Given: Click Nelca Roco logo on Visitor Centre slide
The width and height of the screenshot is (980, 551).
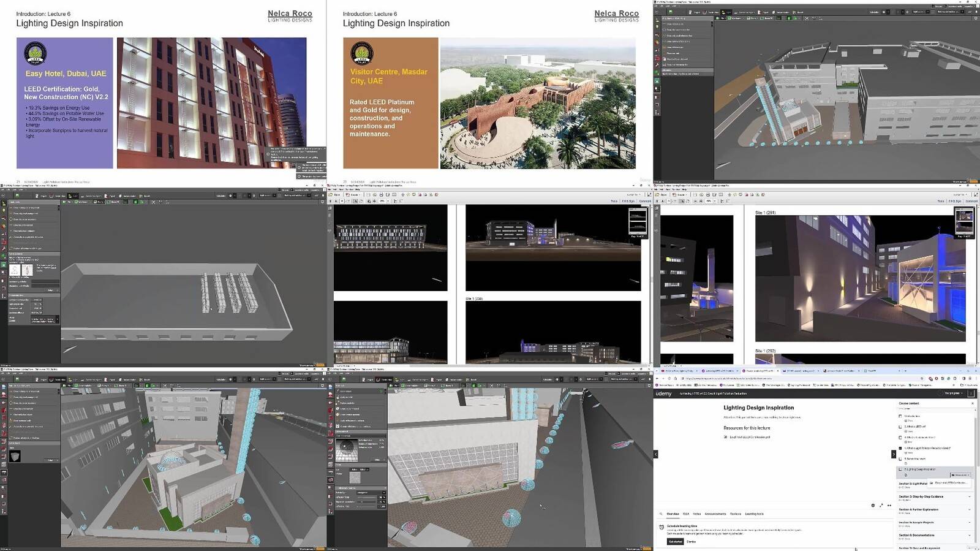Looking at the screenshot, I should click(616, 16).
